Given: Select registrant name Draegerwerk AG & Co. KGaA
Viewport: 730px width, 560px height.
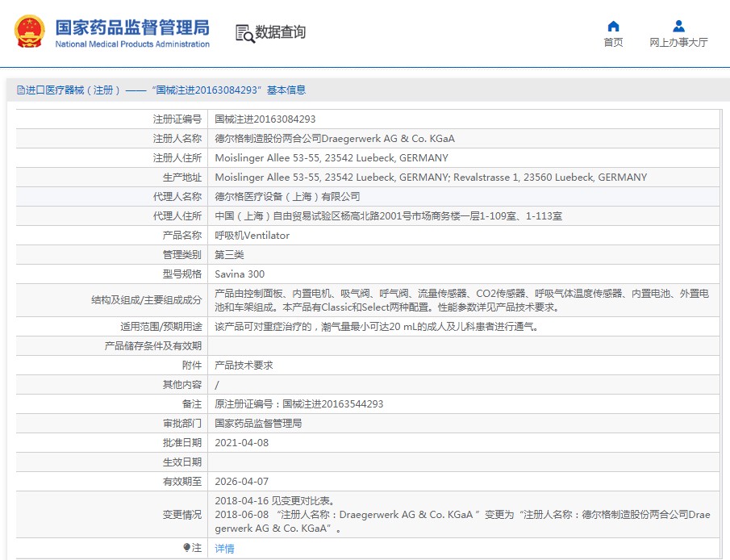Looking at the screenshot, I should 335,138.
